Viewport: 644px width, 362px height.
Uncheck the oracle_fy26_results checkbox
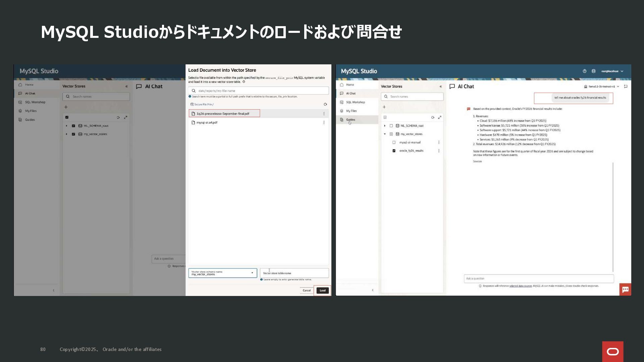tap(394, 151)
